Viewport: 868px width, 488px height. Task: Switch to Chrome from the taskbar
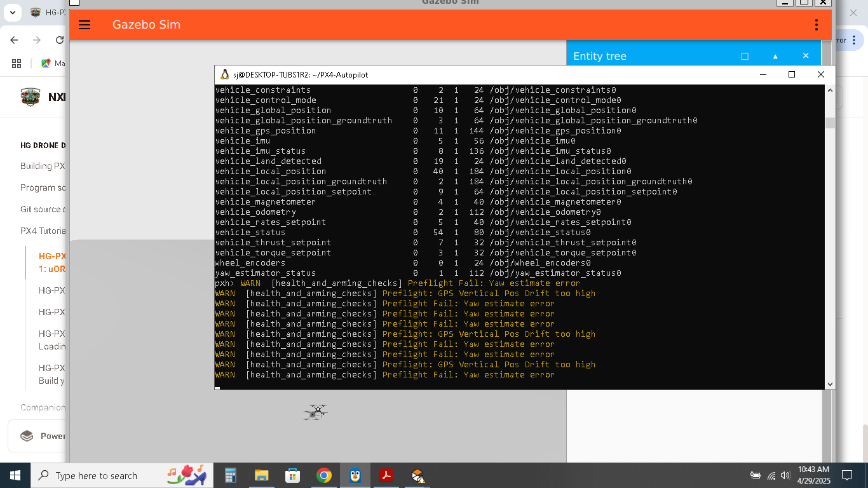tap(323, 475)
